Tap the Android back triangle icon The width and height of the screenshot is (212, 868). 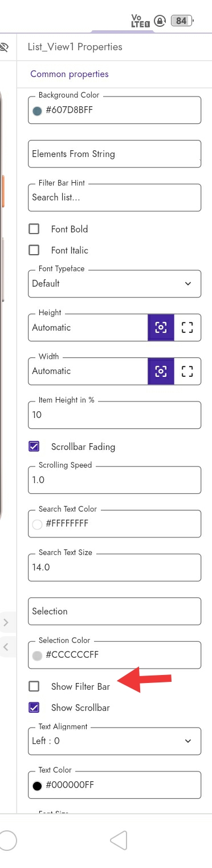pyautogui.click(x=118, y=840)
